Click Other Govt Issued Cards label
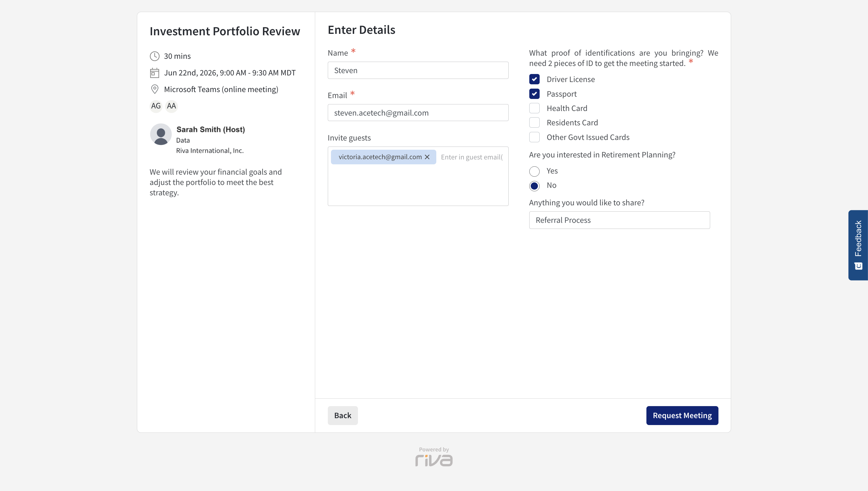The image size is (868, 491). (x=588, y=137)
